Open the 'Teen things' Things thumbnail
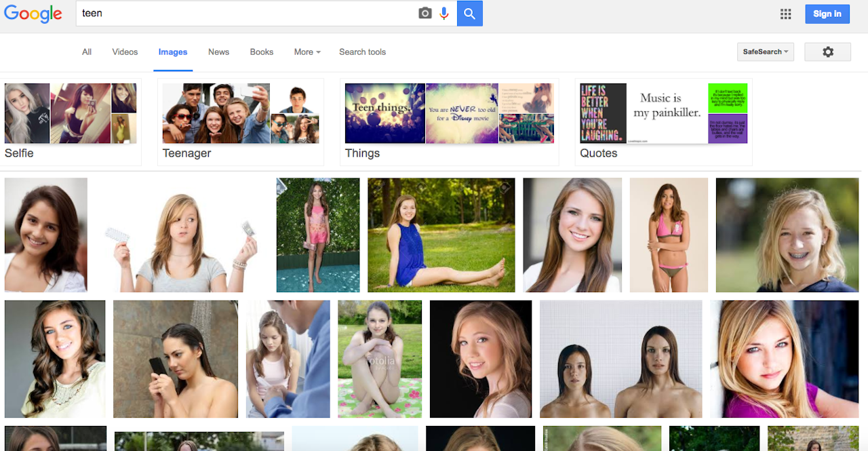The width and height of the screenshot is (868, 451). point(384,113)
